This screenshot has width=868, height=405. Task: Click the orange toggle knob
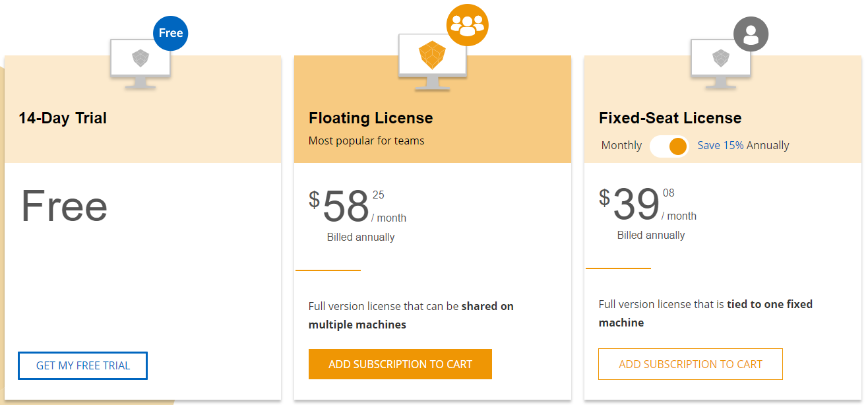click(x=679, y=146)
